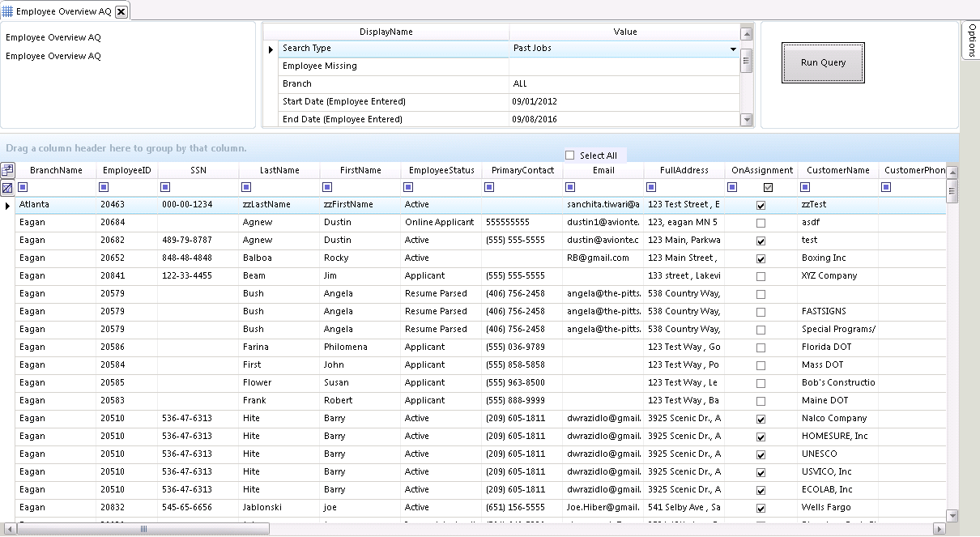Select the Jablonski last name cell
This screenshot has width=980, height=537.
pos(279,508)
